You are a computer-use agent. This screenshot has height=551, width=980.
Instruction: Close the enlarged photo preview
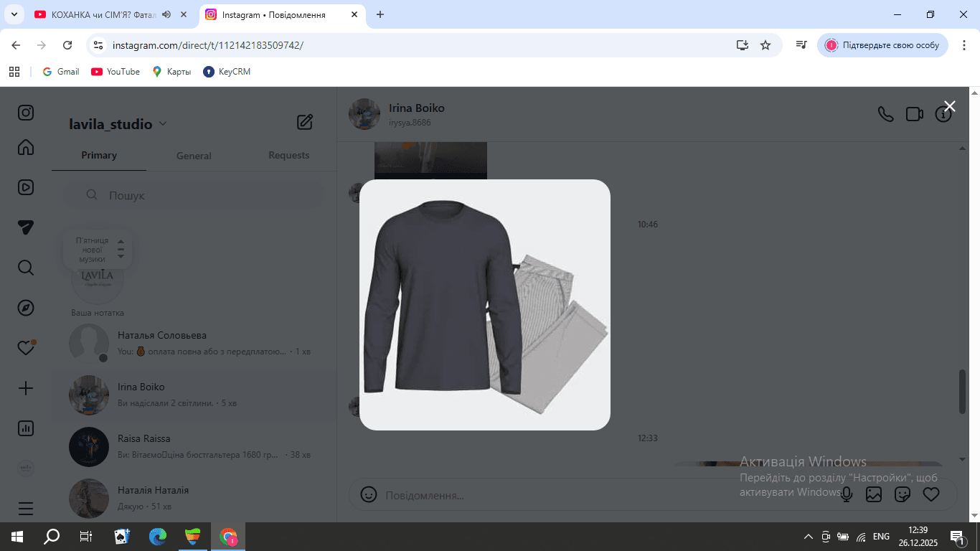coord(950,106)
